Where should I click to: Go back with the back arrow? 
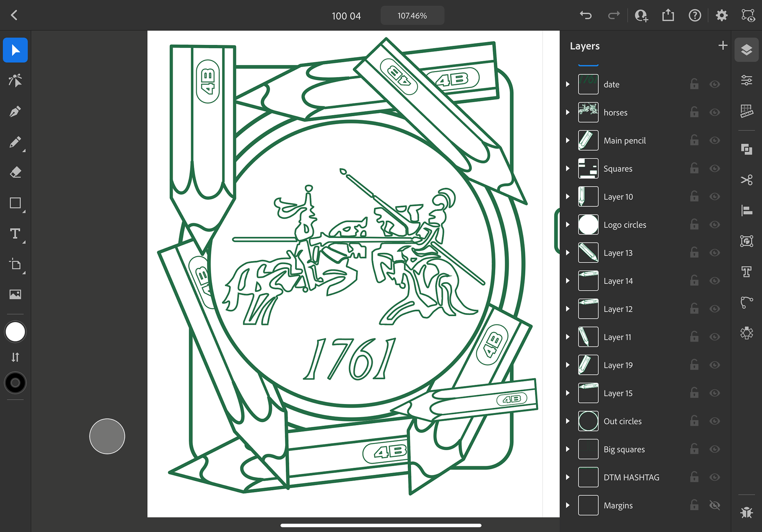pyautogui.click(x=14, y=15)
